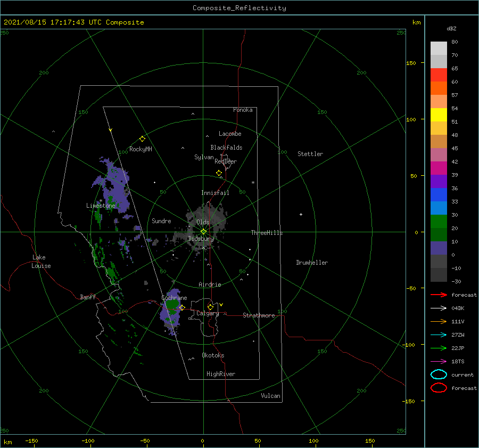Click the magenta 18TS arrow icon

tap(439, 362)
